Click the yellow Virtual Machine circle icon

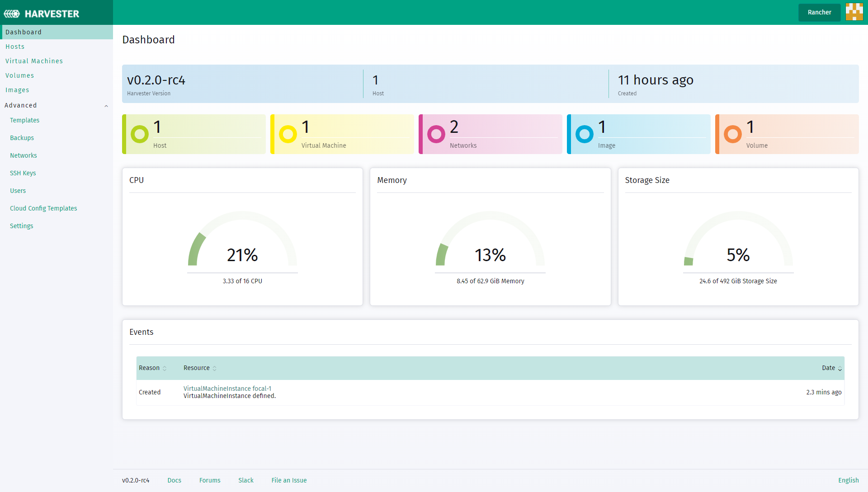coord(288,134)
